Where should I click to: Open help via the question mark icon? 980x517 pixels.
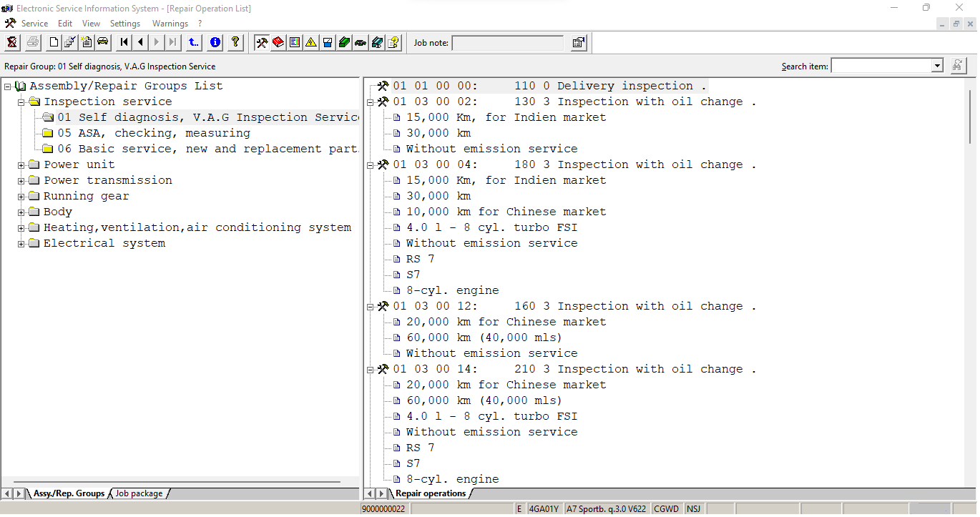(x=235, y=42)
